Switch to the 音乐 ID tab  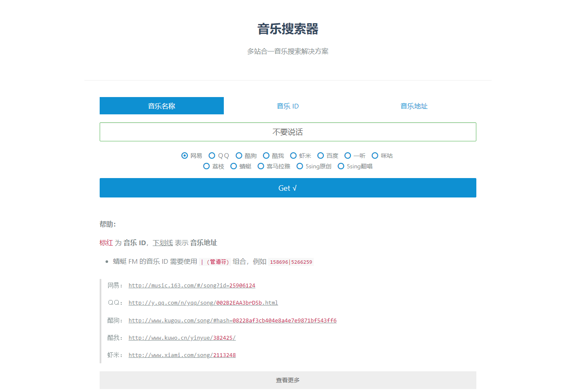(x=288, y=106)
